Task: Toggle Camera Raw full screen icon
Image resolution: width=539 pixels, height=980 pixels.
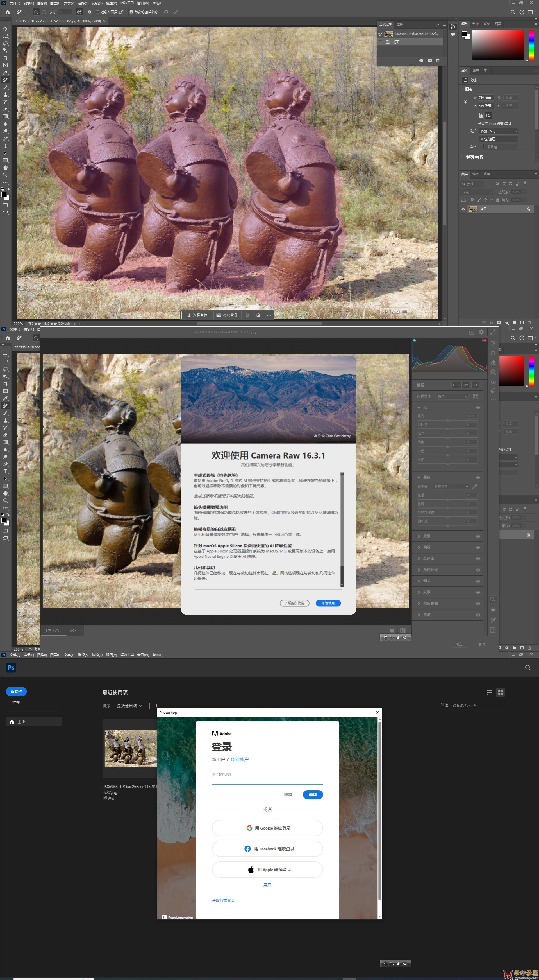Action: pyautogui.click(x=493, y=332)
